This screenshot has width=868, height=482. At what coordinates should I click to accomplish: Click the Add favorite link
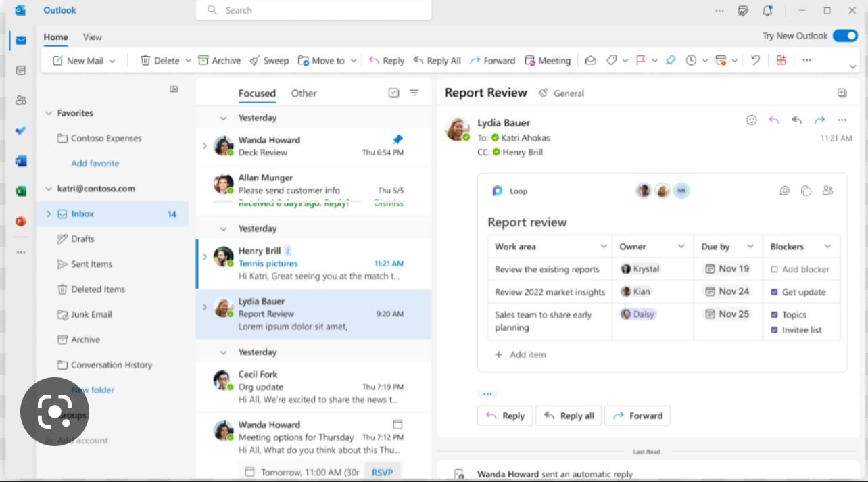95,164
